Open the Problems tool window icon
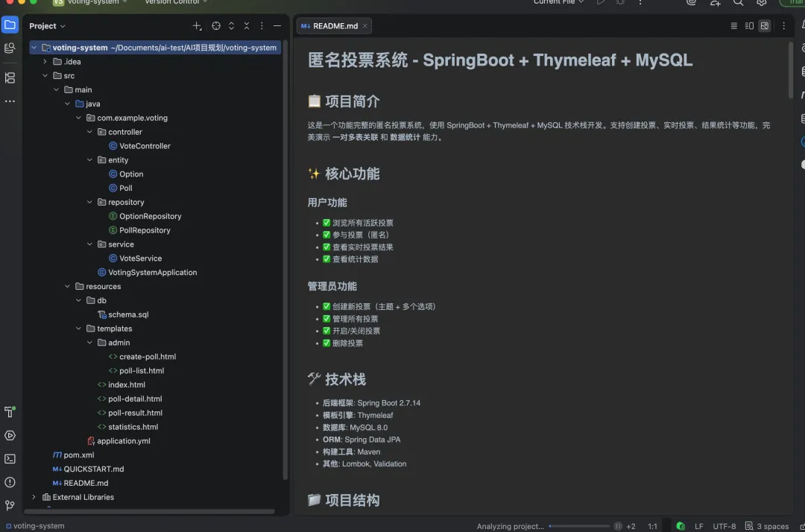Screen dimensions: 805x532 click(10, 482)
